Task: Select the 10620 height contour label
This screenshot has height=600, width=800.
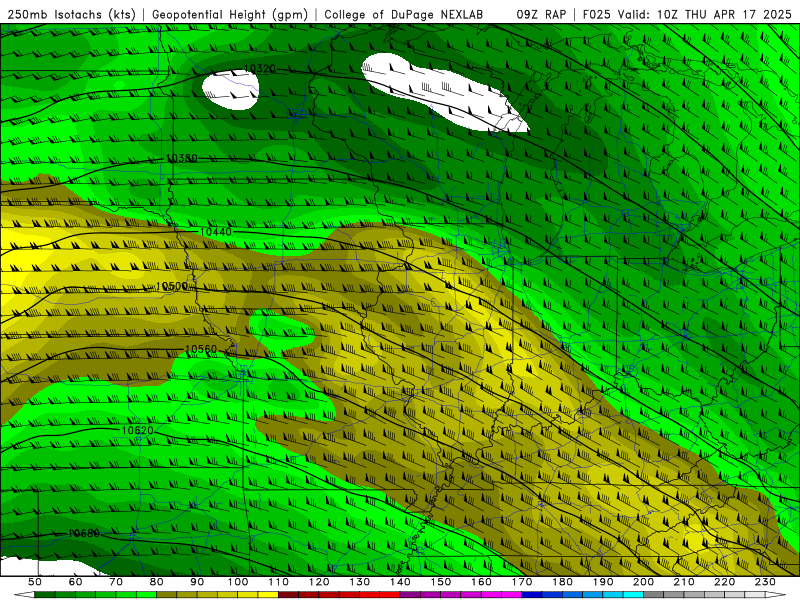Action: 138,430
